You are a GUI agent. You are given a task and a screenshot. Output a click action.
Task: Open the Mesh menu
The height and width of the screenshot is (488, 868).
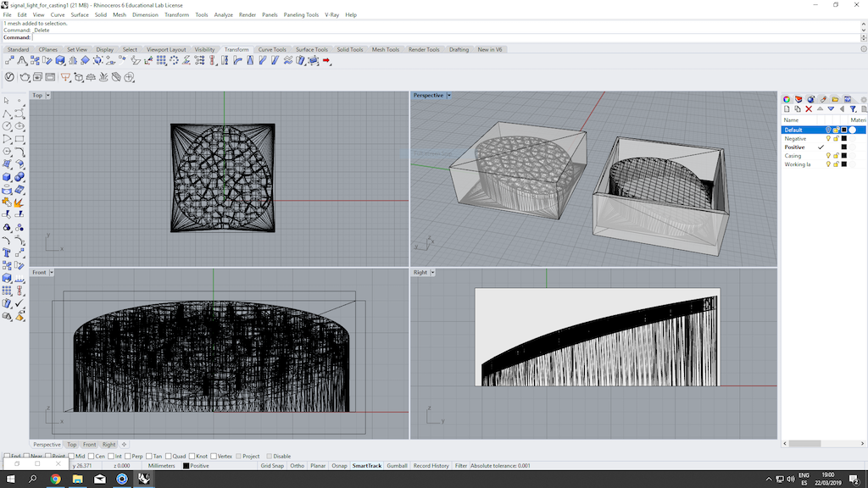120,15
